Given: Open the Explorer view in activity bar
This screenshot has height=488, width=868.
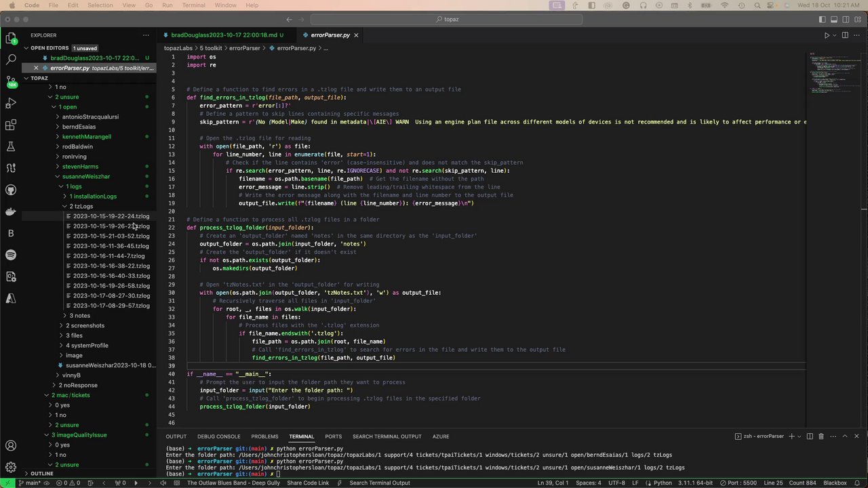Looking at the screenshot, I should click(11, 38).
